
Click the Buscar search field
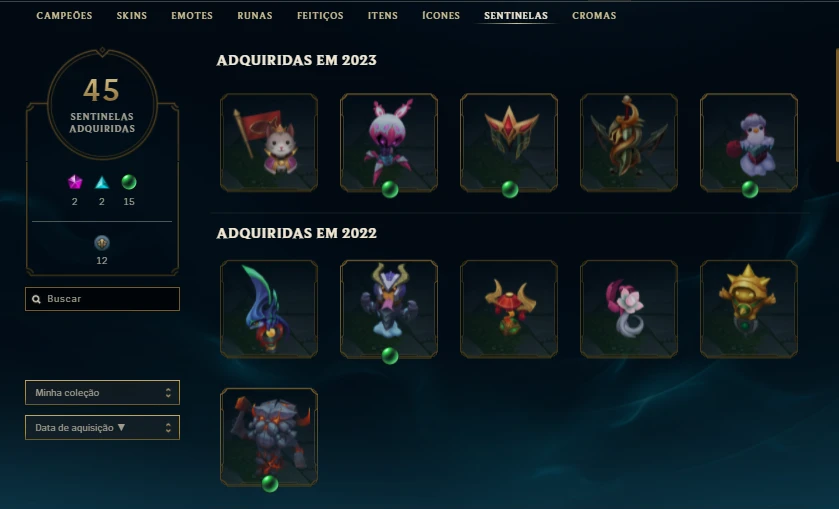point(102,299)
